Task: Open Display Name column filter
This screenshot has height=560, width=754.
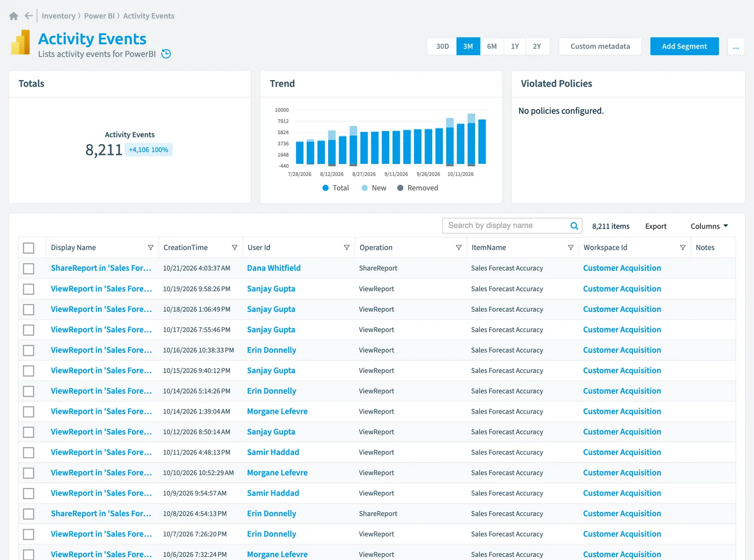Action: coord(150,248)
